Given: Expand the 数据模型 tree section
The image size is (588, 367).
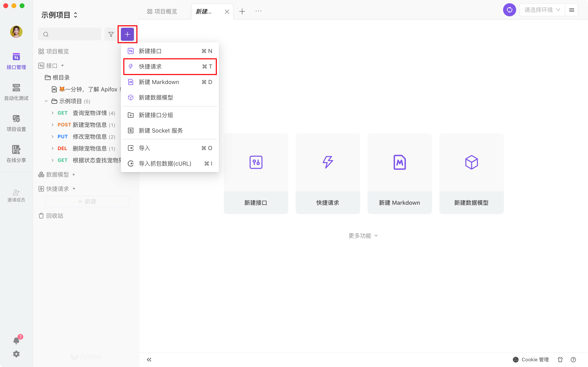Looking at the screenshot, I should tap(74, 175).
